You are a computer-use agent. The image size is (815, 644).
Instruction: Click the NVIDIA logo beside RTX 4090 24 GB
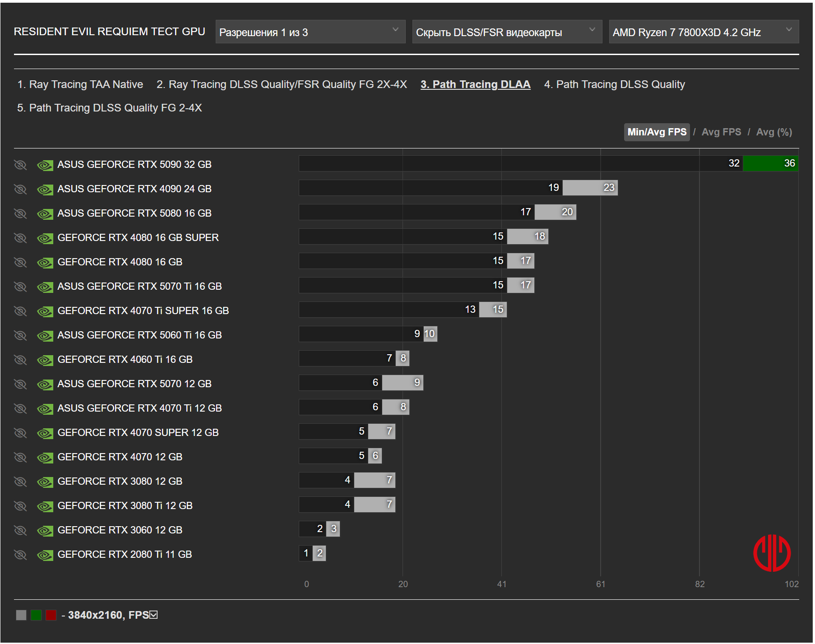45,190
